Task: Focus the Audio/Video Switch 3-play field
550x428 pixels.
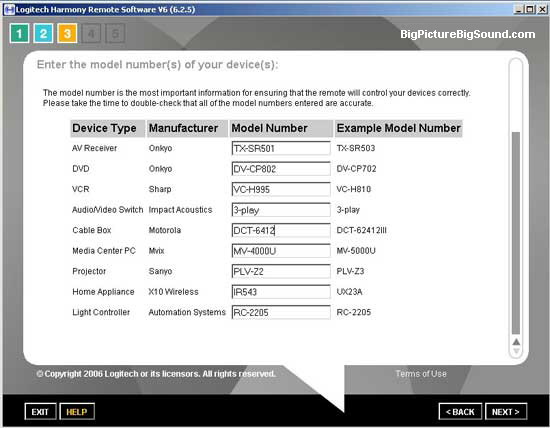Action: 281,210
